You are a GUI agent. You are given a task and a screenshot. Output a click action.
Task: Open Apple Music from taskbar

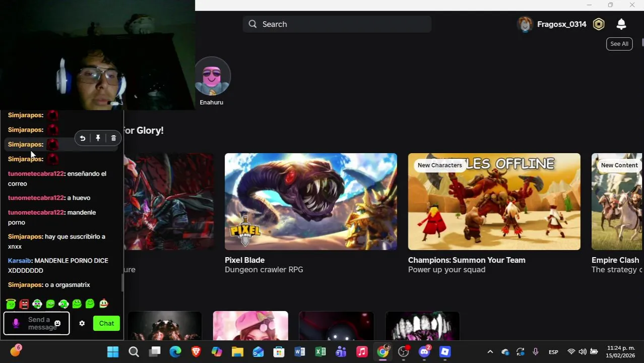pyautogui.click(x=362, y=352)
